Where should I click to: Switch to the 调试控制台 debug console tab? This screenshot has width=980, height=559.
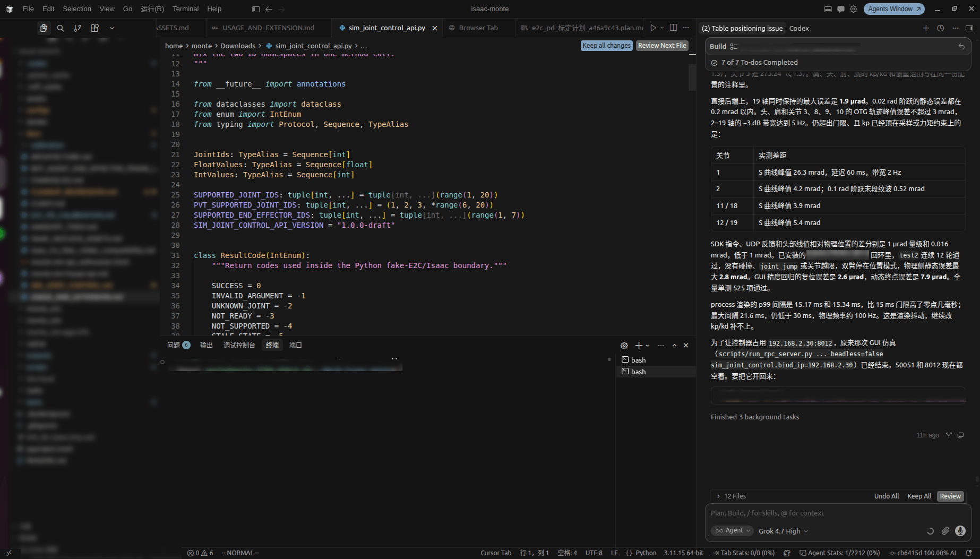point(239,345)
